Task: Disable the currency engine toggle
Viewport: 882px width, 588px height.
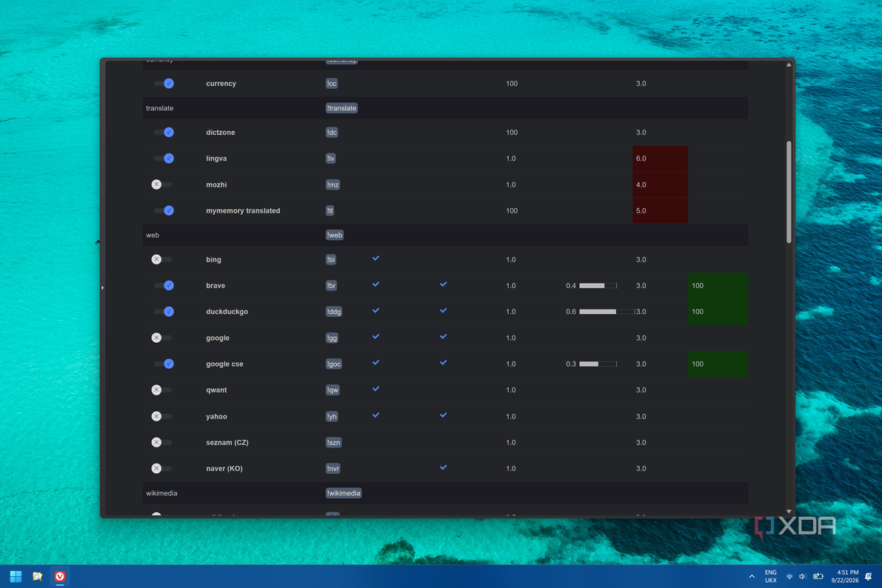Action: (163, 83)
